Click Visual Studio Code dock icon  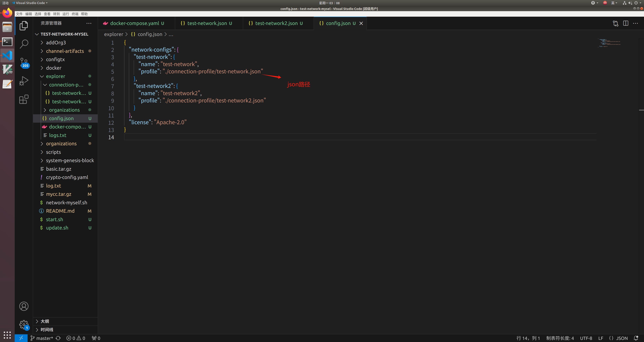(7, 56)
